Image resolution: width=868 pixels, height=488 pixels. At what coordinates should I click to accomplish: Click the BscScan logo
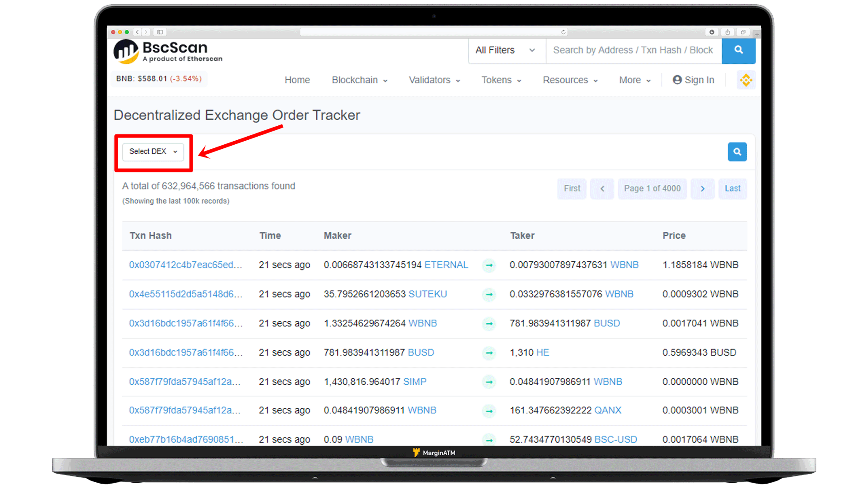coord(168,52)
